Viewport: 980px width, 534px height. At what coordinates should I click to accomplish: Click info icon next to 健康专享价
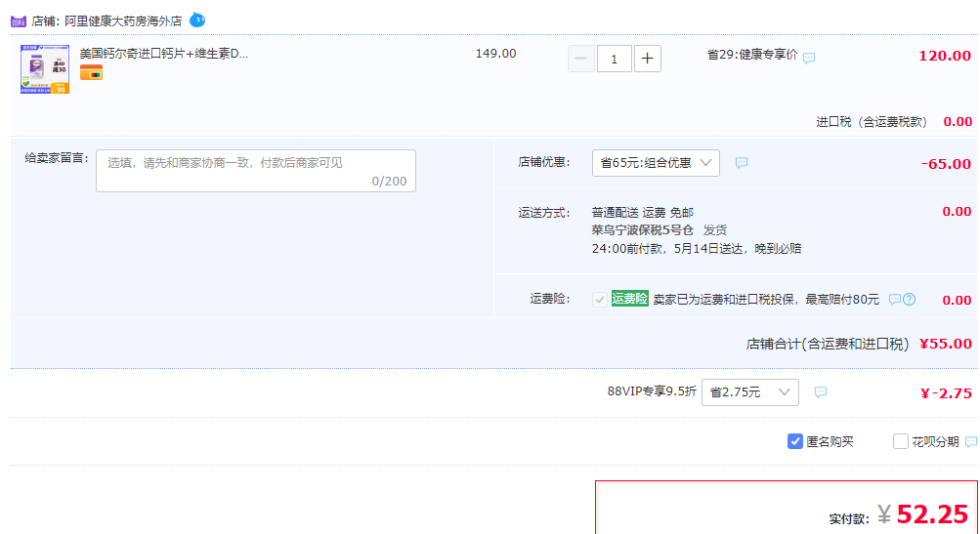click(809, 58)
